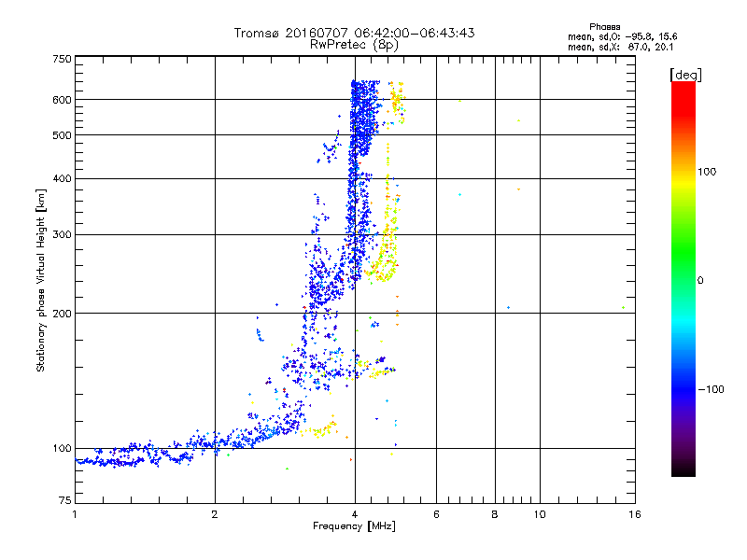Click the y-axis tick label '300'
The height and width of the screenshot is (560, 747).
coord(62,235)
